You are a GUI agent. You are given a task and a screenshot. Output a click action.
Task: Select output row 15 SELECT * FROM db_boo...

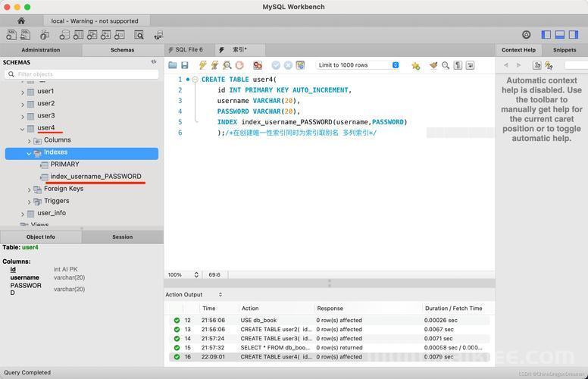pyautogui.click(x=330, y=347)
